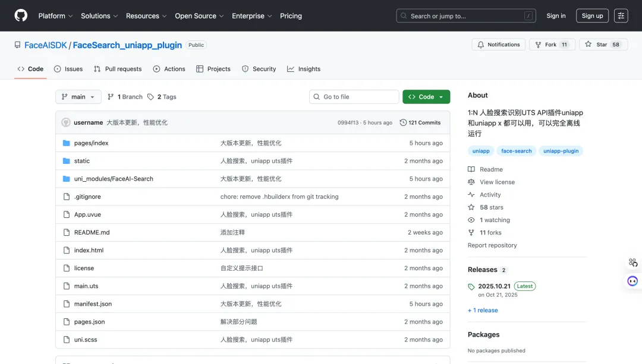Open the commit hash 0994f13 link
The image size is (642, 364).
coord(348,123)
